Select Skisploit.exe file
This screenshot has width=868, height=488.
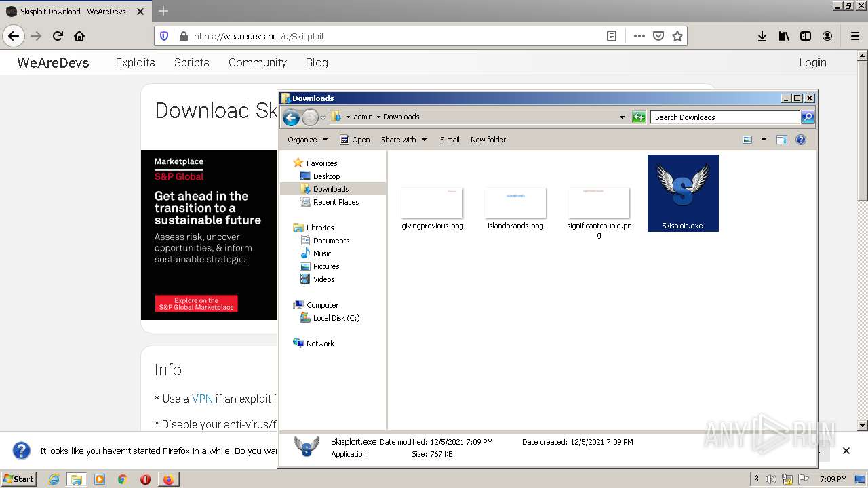(x=683, y=193)
